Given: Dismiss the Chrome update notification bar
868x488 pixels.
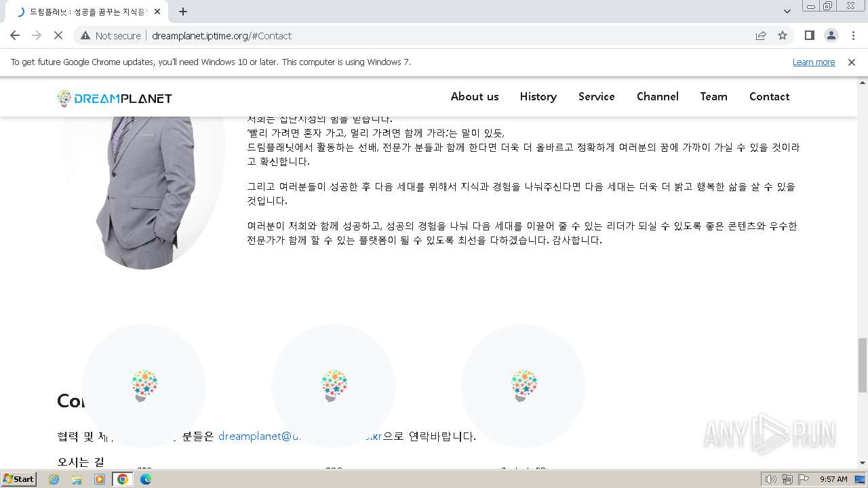Looking at the screenshot, I should point(852,62).
